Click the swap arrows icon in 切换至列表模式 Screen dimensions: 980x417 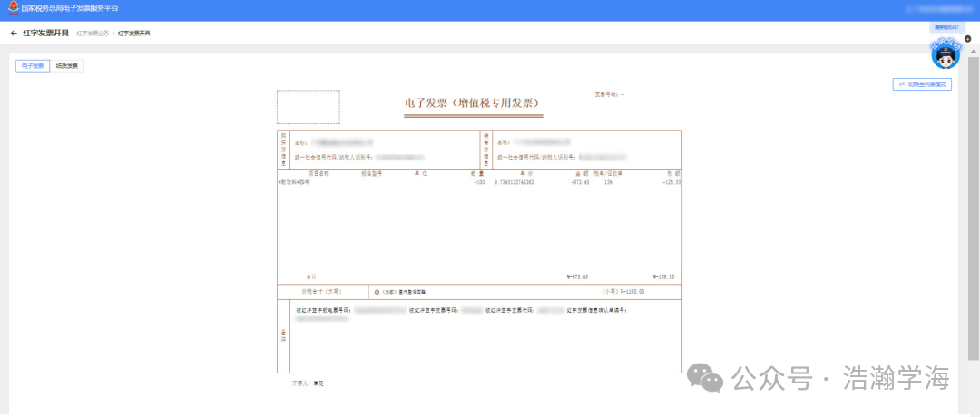pyautogui.click(x=901, y=84)
